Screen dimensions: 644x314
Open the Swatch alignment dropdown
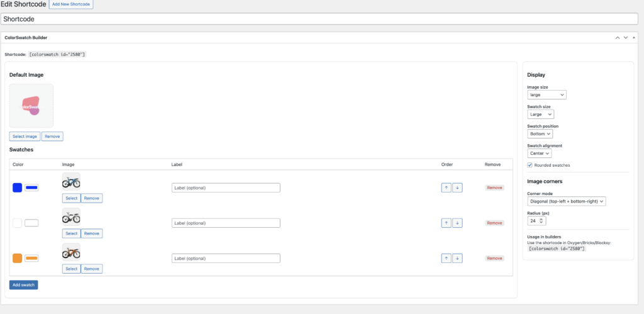click(x=539, y=153)
